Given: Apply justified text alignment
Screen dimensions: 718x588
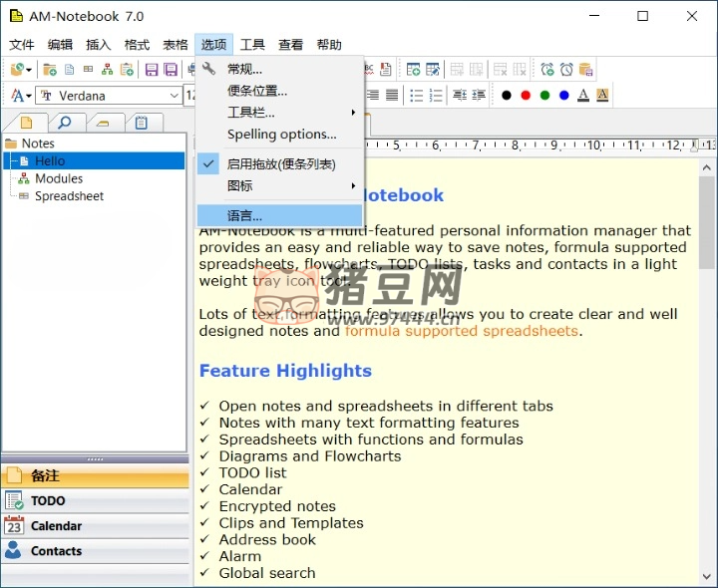Looking at the screenshot, I should (392, 96).
